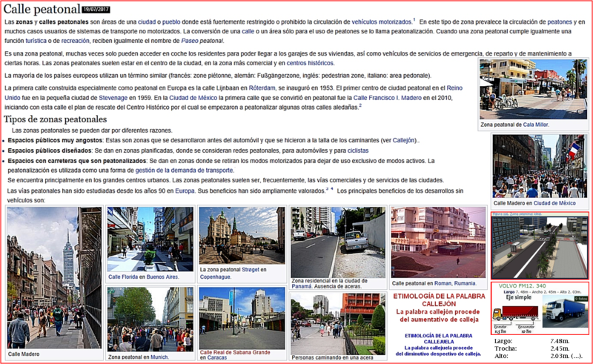Screen dimensions: 593x364
Task: Click the 'Trocha:' specification label
Action: coord(506,348)
